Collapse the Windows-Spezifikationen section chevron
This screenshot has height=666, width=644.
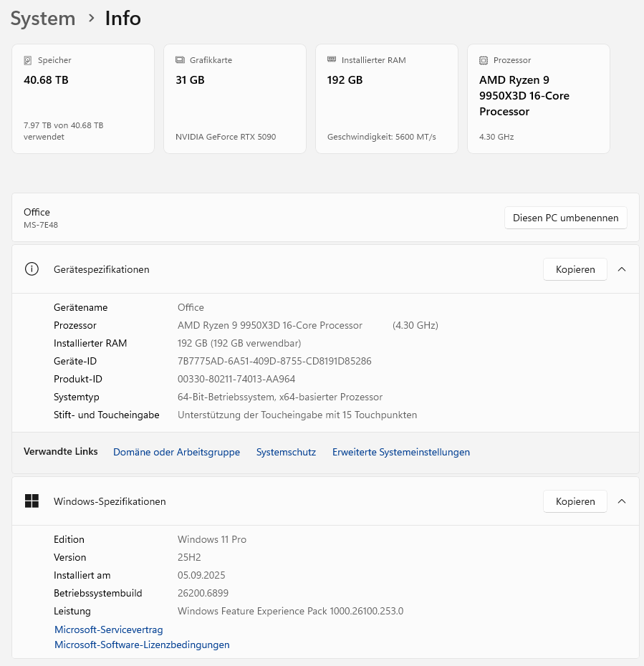622,501
